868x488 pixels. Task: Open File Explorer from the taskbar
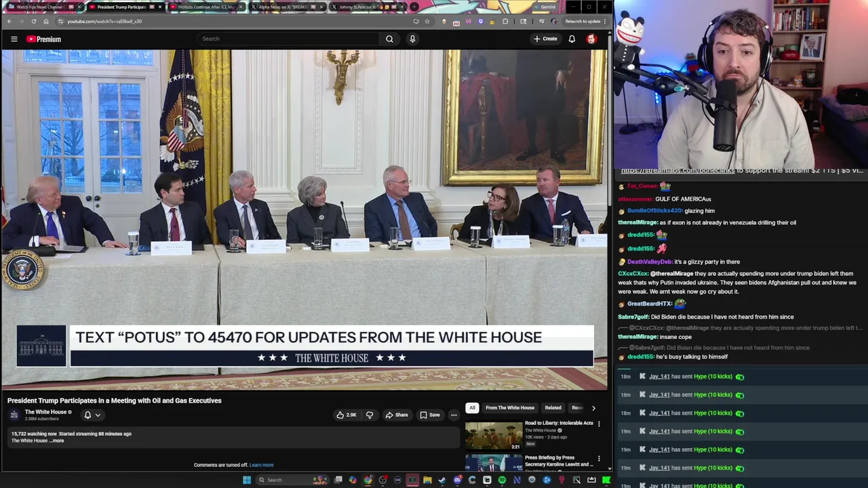[x=427, y=480]
